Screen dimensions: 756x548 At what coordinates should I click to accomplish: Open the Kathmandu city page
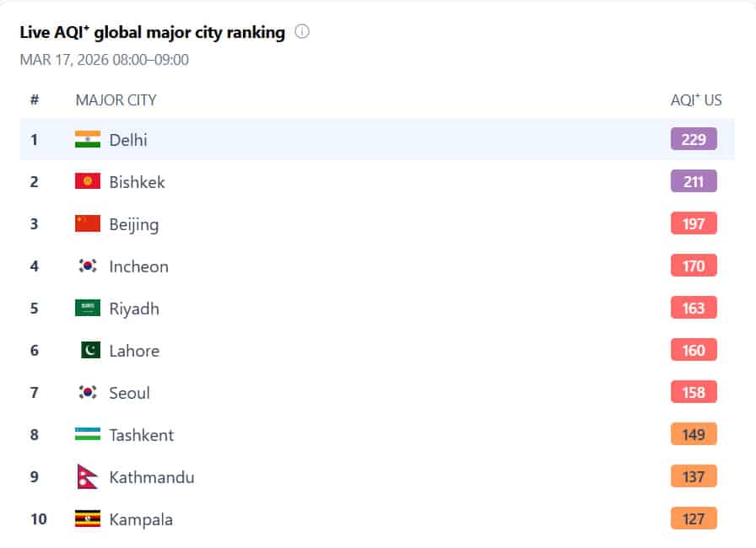coord(152,477)
